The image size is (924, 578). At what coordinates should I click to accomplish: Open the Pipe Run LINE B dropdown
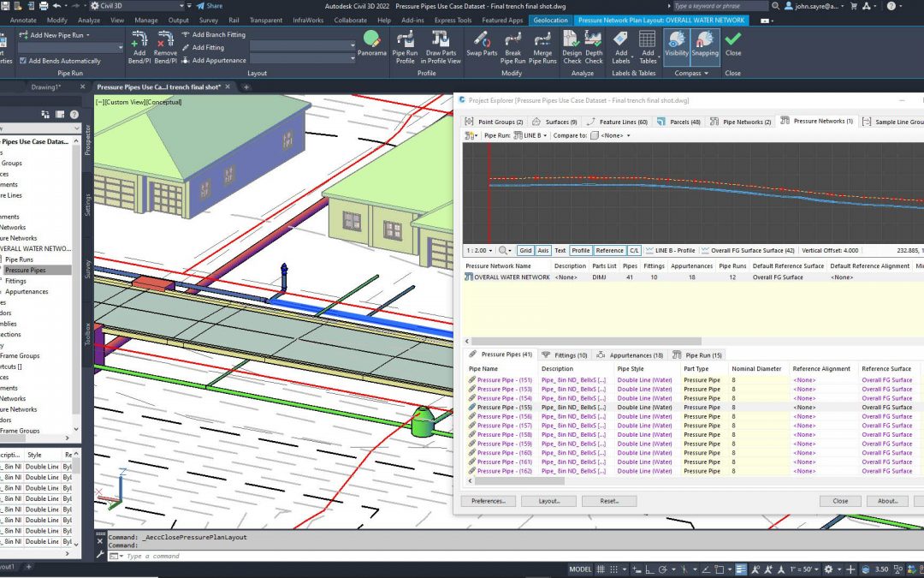530,135
